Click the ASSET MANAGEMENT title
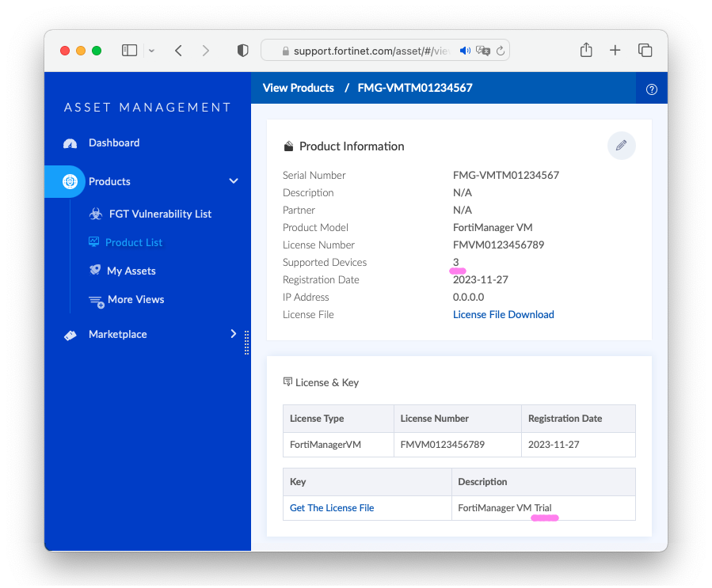The image size is (712, 588). [147, 107]
